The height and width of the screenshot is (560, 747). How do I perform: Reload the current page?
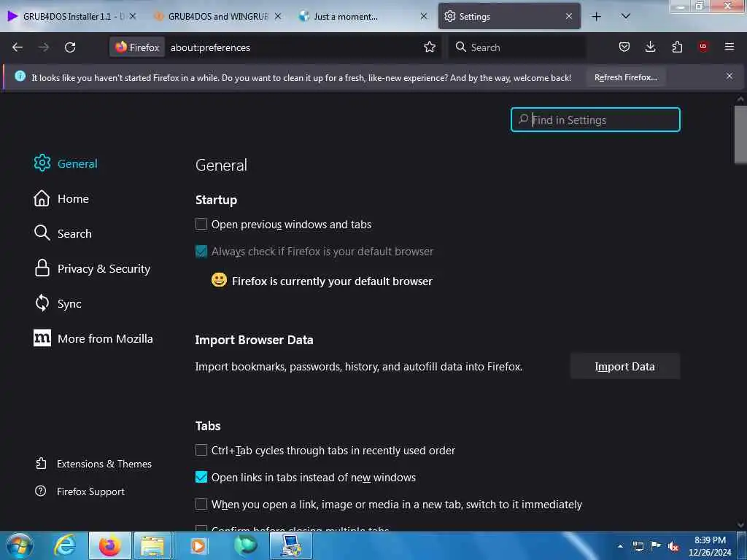[x=70, y=47]
